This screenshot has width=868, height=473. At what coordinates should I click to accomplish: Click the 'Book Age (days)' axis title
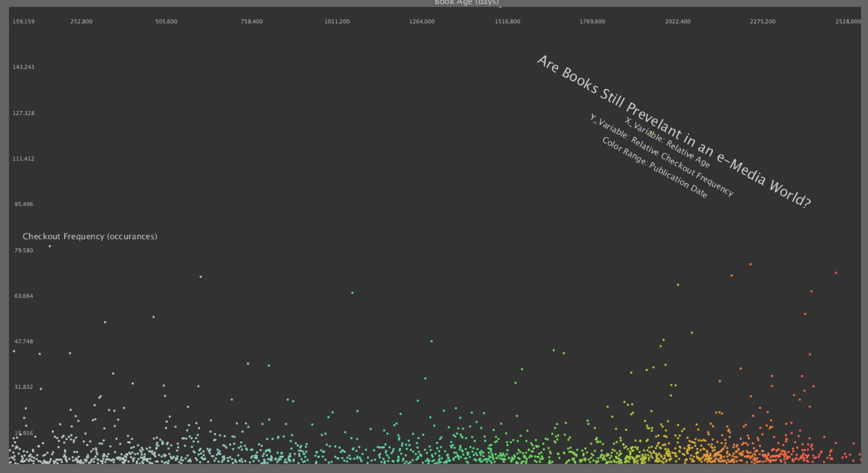pyautogui.click(x=466, y=2)
